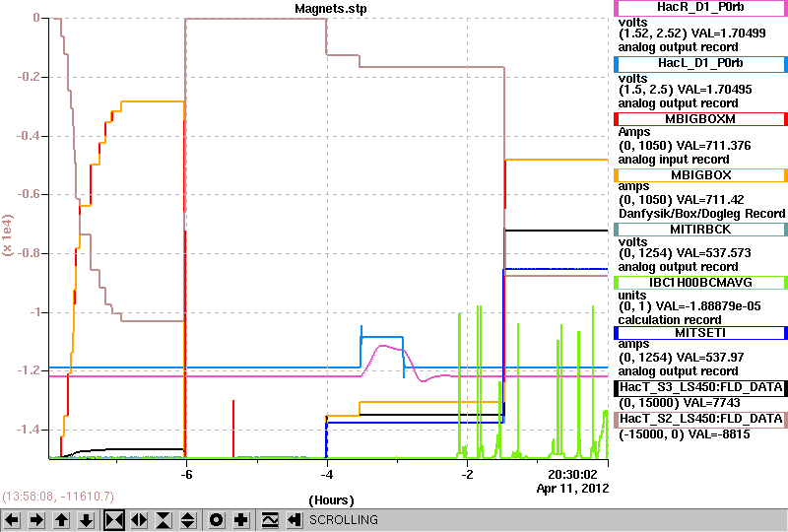Click the vertical zoom-in hourglass icon

pyautogui.click(x=164, y=520)
